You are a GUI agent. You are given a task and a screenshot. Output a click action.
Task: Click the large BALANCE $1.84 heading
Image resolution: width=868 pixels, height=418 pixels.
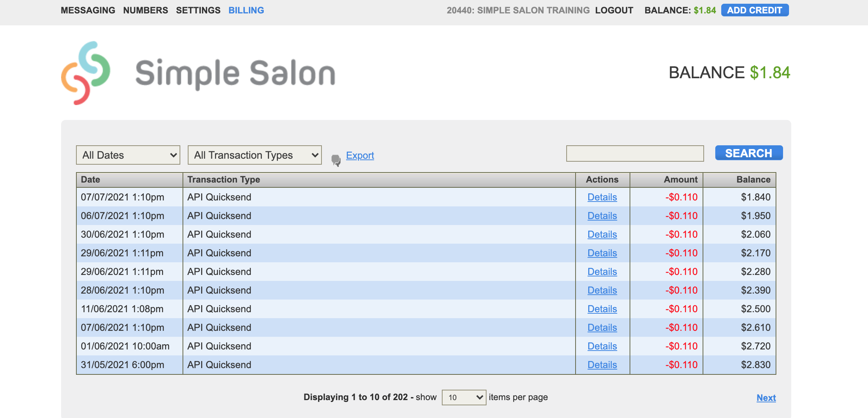point(729,73)
